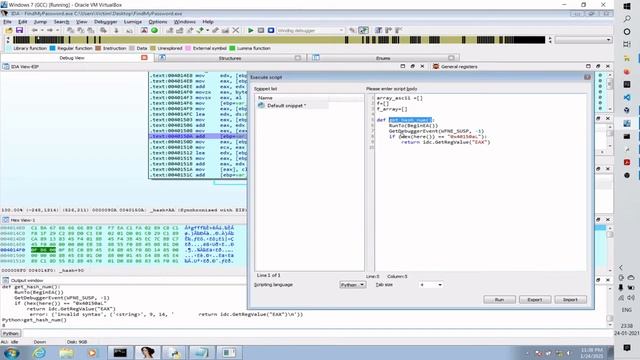
Task: Close the Debug View tab with its red button
Action: [144, 58]
